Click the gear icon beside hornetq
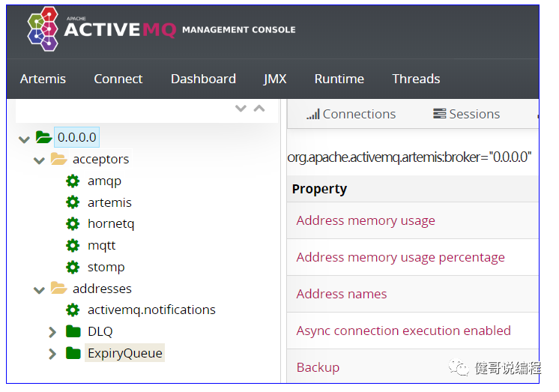 click(73, 223)
